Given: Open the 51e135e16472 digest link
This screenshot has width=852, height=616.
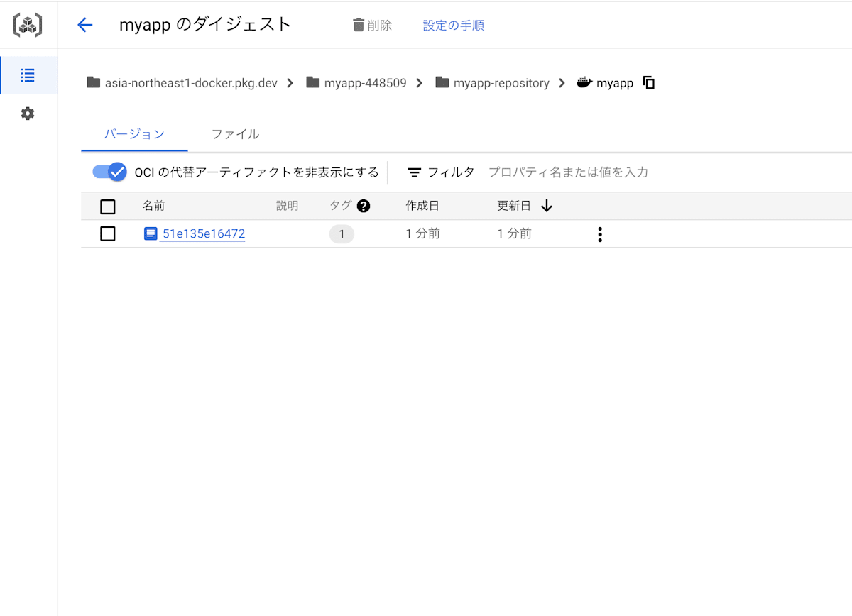Looking at the screenshot, I should coord(204,234).
